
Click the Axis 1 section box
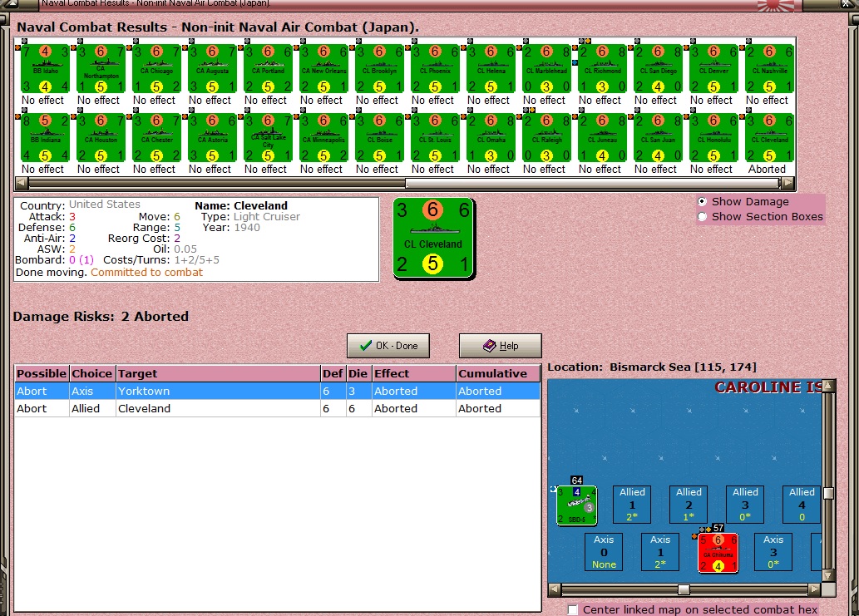660,552
